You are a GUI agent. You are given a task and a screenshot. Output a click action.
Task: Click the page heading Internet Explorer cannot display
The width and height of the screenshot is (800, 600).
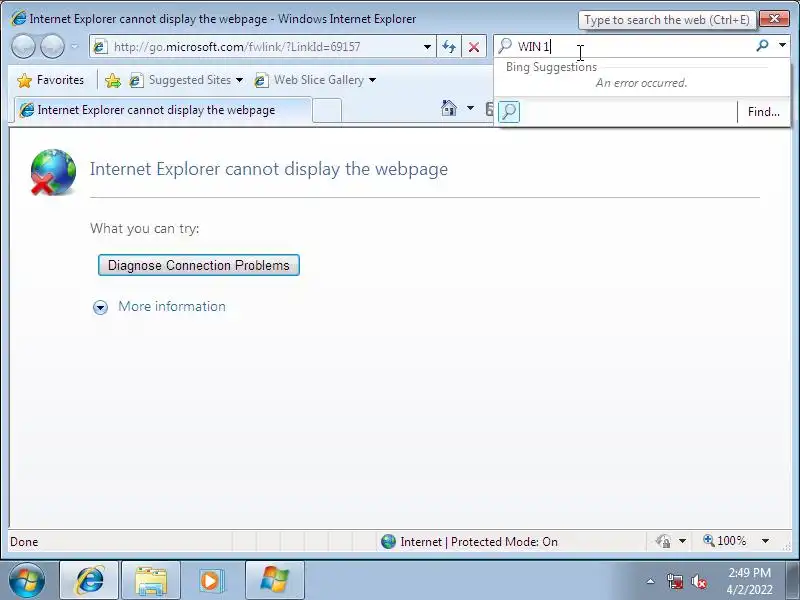(x=269, y=169)
